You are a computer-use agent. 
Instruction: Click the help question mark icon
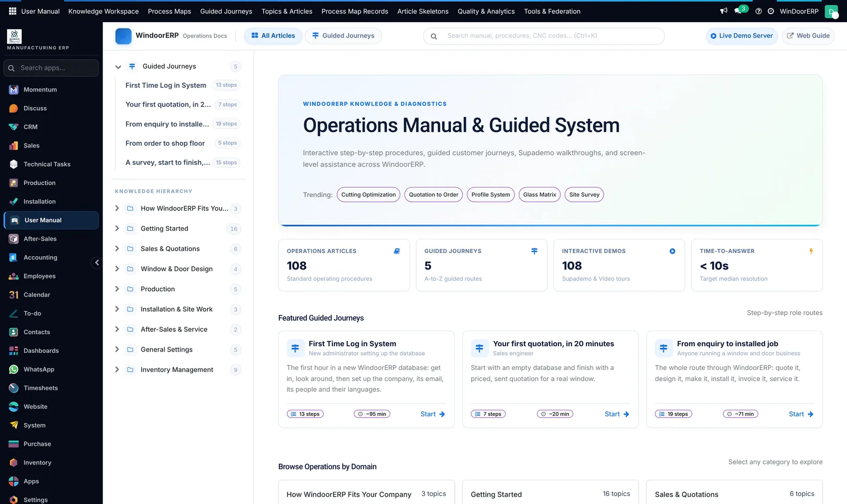(759, 11)
